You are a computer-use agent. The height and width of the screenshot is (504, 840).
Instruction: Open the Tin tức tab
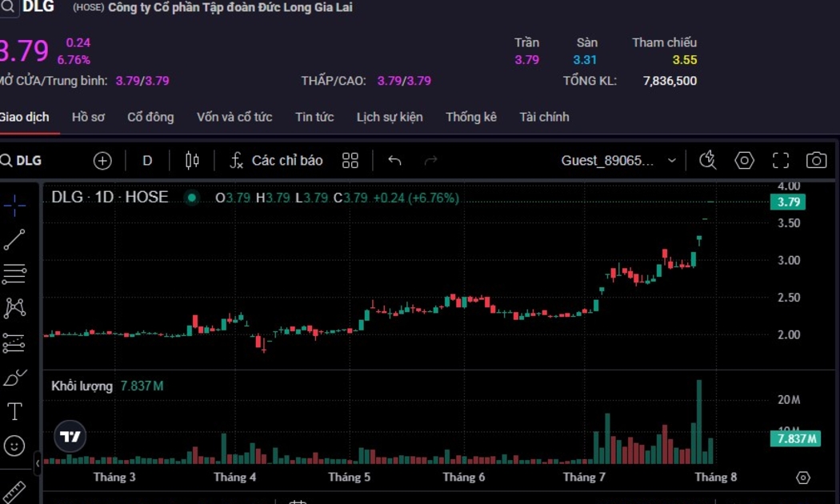(x=314, y=117)
